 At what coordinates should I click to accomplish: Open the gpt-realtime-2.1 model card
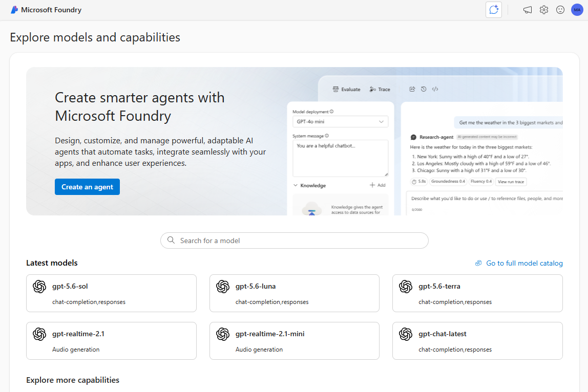point(111,341)
